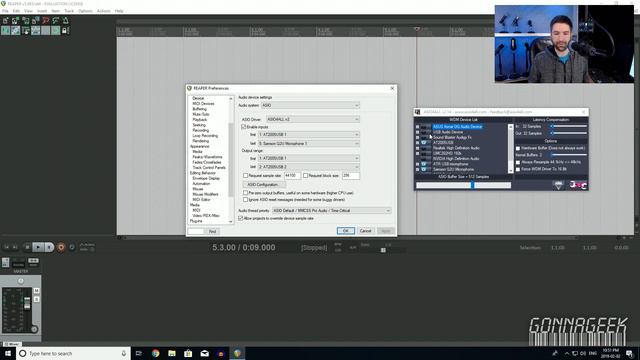The height and width of the screenshot is (360, 640).
Task: Open the first input dropdown, AT2020USB 1
Action: coord(309,134)
